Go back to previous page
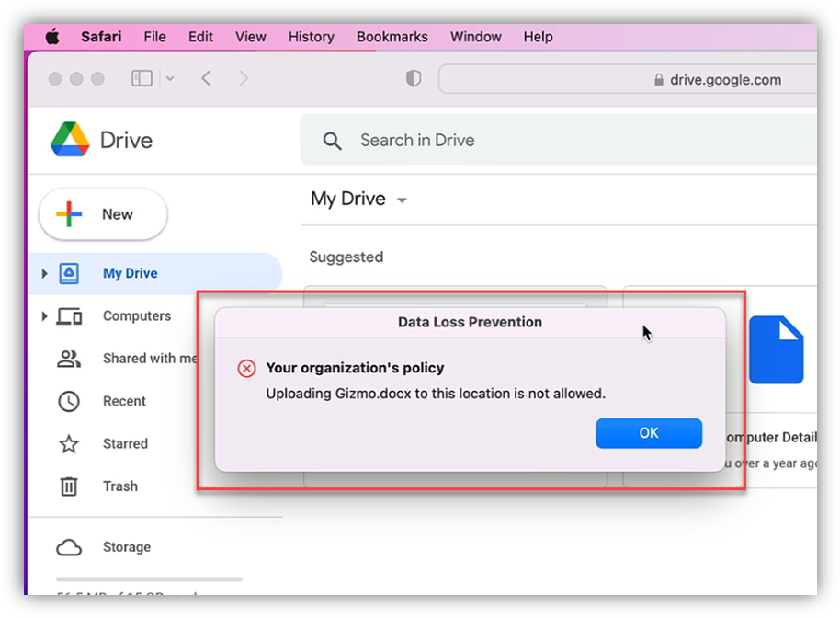This screenshot has height=618, width=840. pyautogui.click(x=206, y=79)
